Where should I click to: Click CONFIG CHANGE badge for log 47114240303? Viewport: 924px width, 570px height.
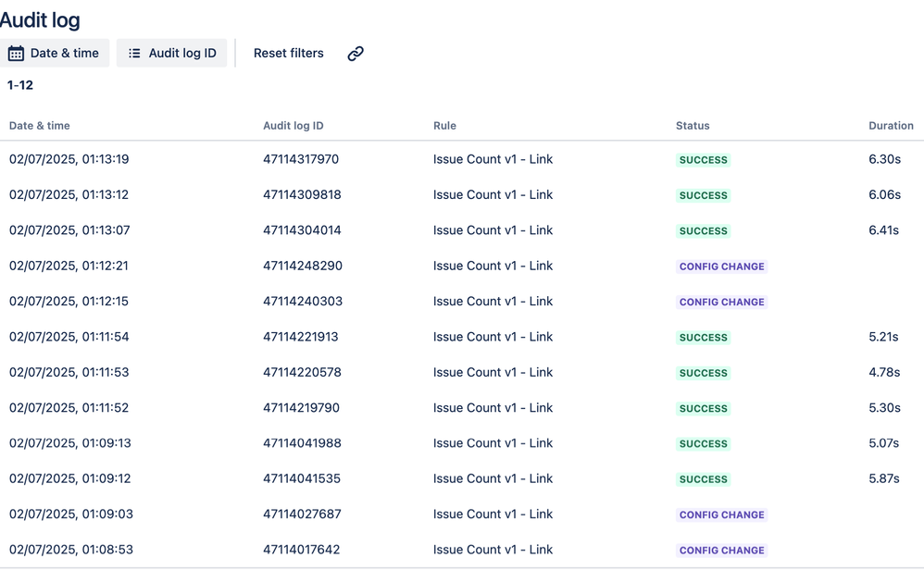click(x=721, y=302)
